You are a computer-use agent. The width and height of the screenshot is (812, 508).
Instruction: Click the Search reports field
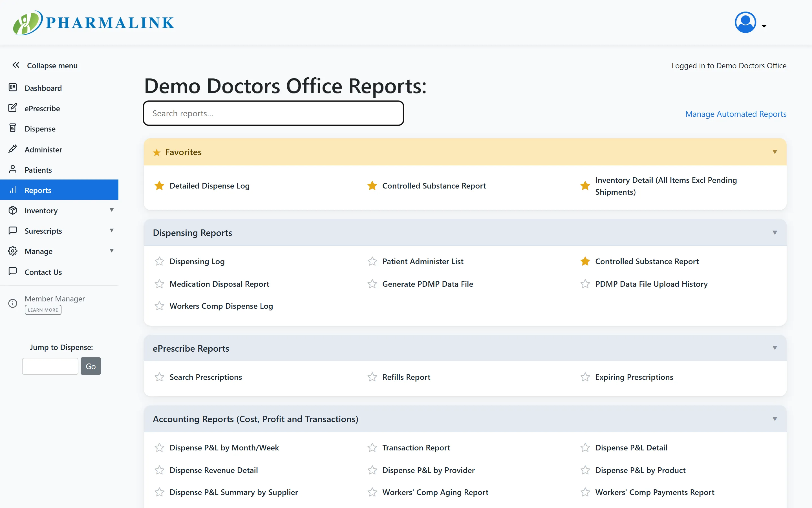(x=273, y=113)
